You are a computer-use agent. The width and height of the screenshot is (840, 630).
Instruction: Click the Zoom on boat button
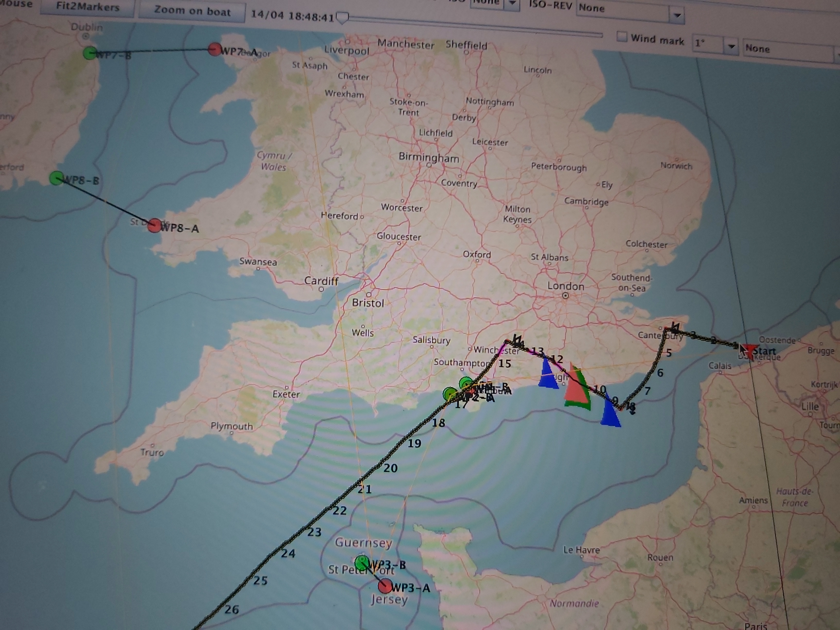[x=192, y=11]
